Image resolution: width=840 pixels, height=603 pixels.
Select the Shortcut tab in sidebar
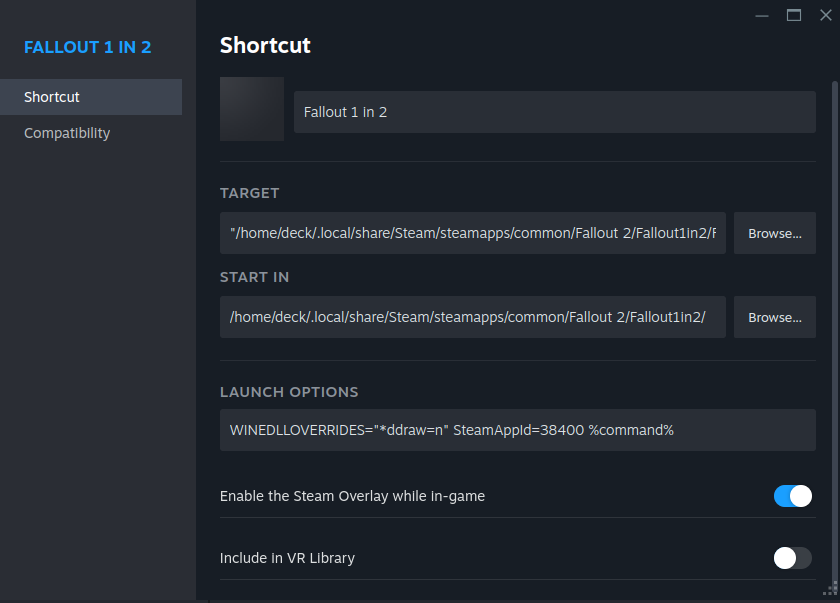tap(90, 97)
